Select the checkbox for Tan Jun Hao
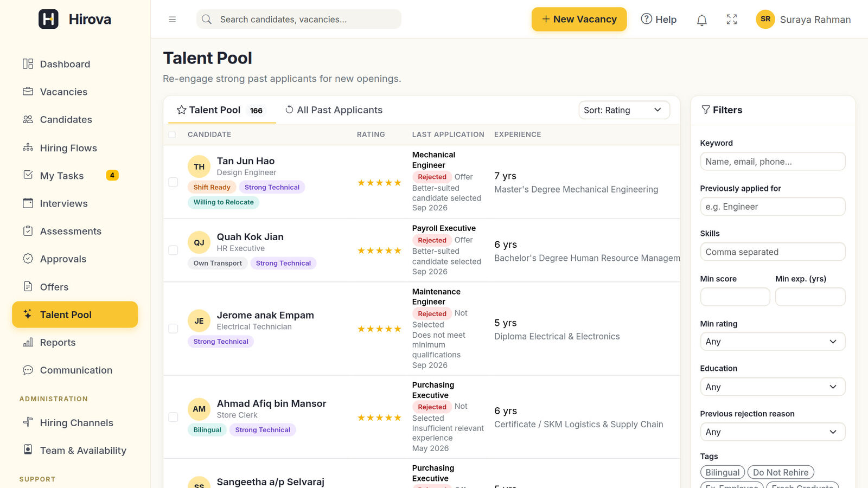This screenshot has height=488, width=868. (x=173, y=182)
